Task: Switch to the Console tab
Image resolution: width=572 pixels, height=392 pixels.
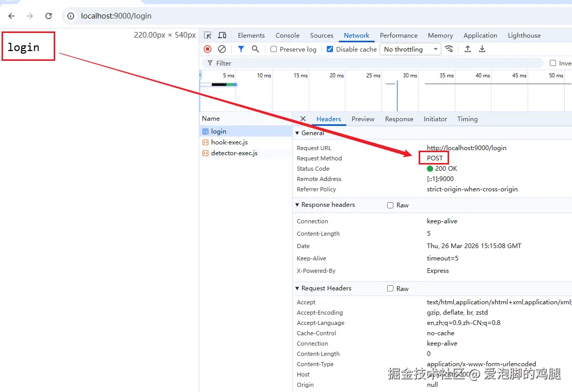Action: click(x=288, y=36)
